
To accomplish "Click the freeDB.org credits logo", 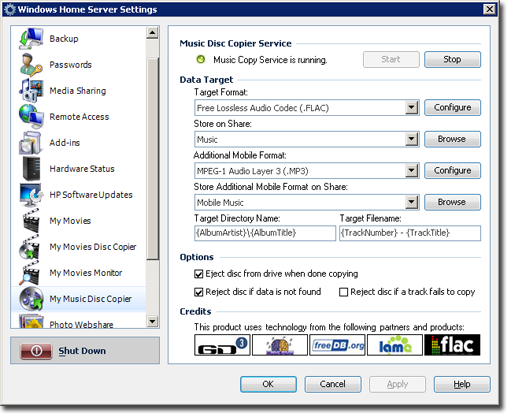I will click(337, 345).
